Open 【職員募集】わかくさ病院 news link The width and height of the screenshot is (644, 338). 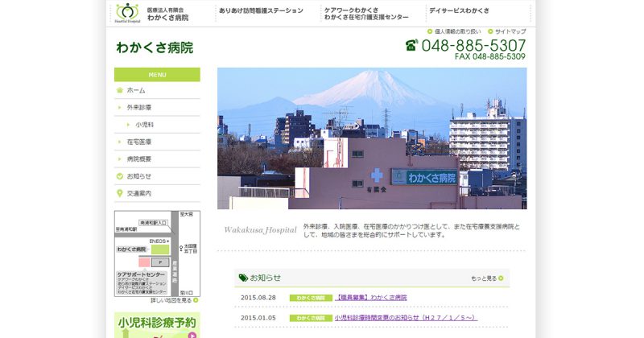pyautogui.click(x=370, y=298)
